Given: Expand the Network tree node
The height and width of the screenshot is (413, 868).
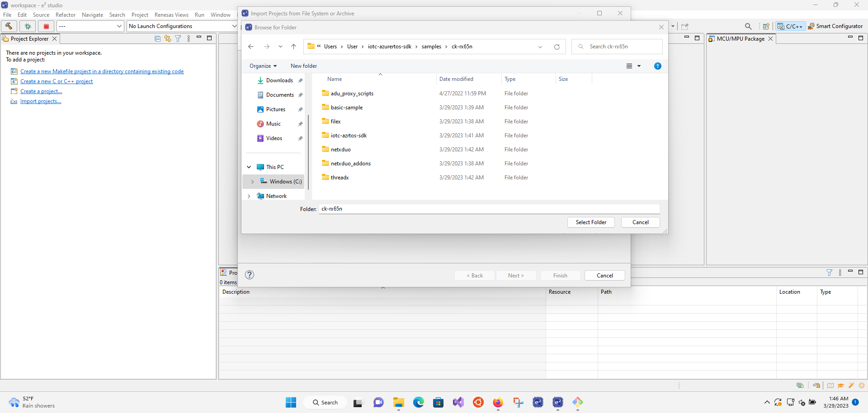Looking at the screenshot, I should coord(249,196).
